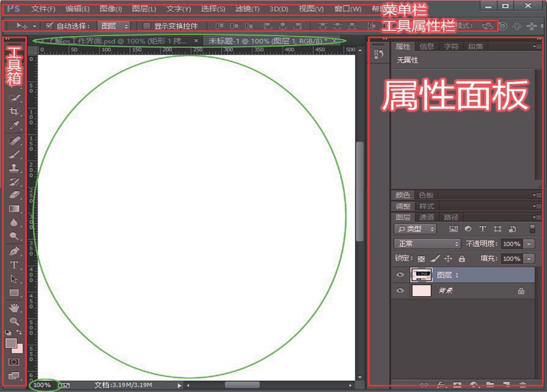Click the align horizontal centers icon
The height and width of the screenshot is (392, 547).
282,26
